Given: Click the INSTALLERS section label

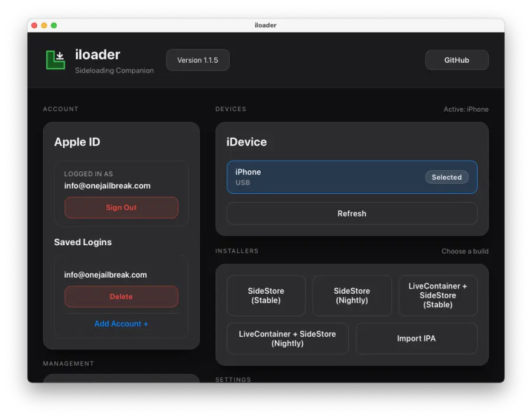Looking at the screenshot, I should pyautogui.click(x=237, y=251).
